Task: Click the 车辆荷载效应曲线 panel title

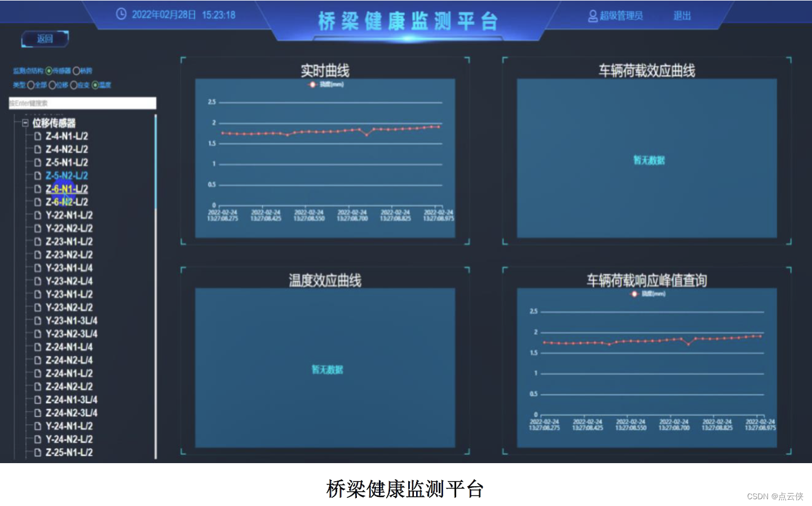Action: coord(647,71)
